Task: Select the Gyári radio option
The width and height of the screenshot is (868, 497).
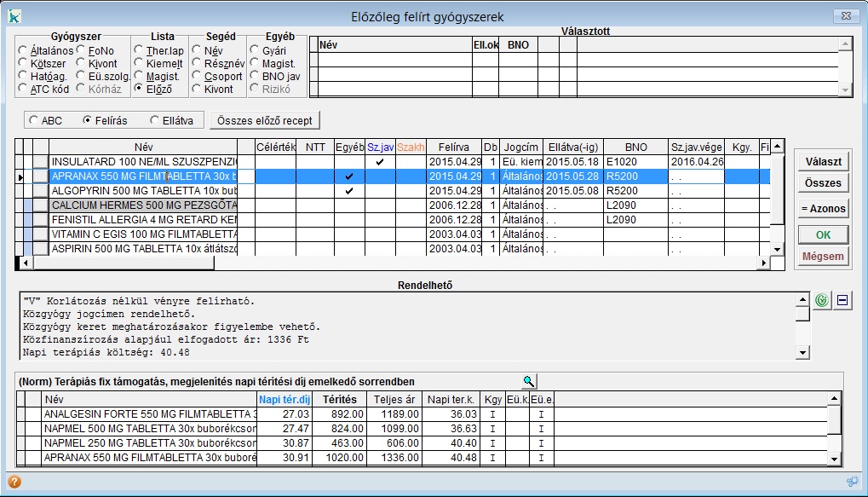Action: (255, 49)
